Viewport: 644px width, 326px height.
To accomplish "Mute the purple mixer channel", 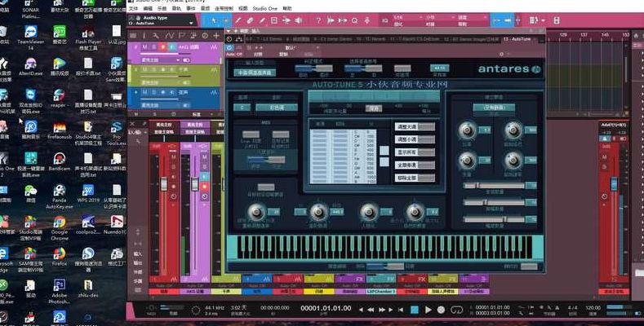I will pyautogui.click(x=205, y=157).
